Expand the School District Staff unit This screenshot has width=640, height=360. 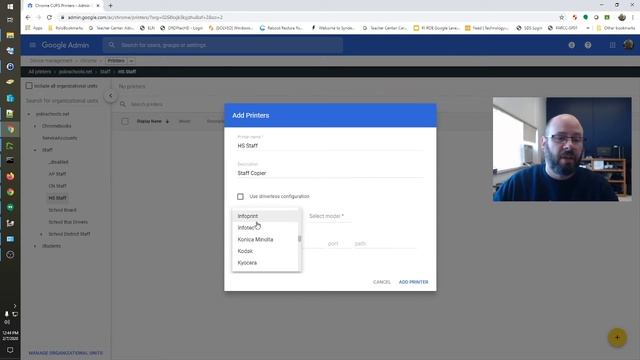coord(41,234)
